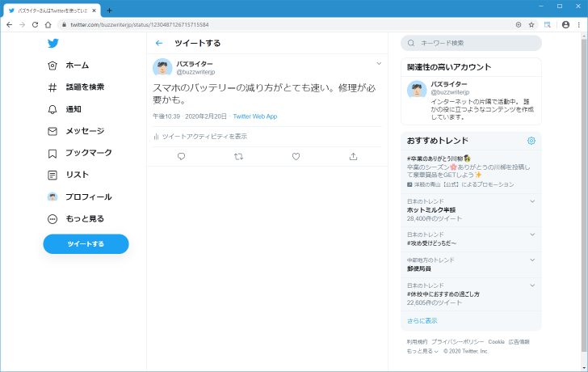Go back with the blue arrow beside ツイートする
Image resolution: width=588 pixels, height=372 pixels.
point(159,43)
